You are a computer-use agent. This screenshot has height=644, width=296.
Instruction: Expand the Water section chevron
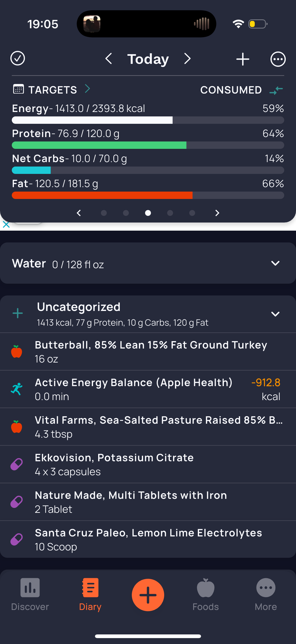(x=275, y=263)
